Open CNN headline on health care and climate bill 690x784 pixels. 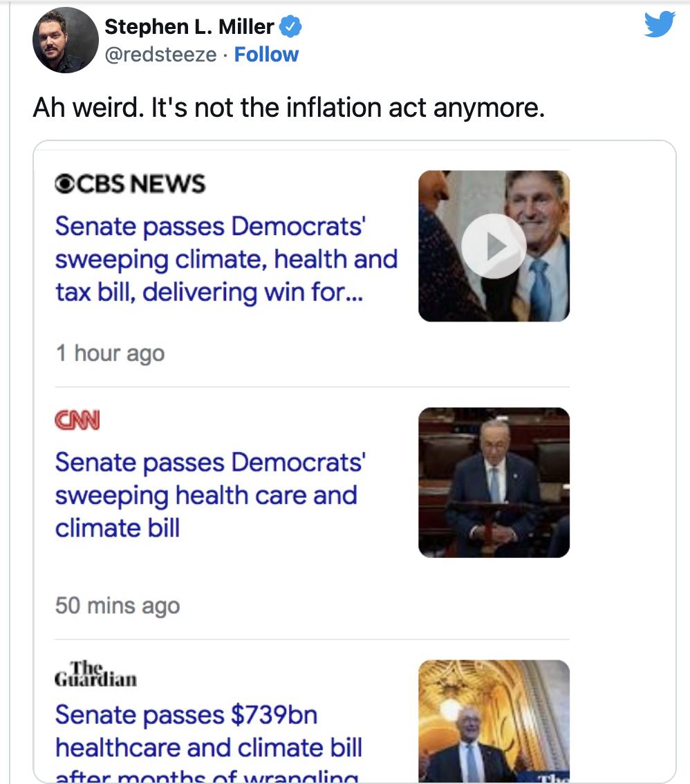coord(210,495)
